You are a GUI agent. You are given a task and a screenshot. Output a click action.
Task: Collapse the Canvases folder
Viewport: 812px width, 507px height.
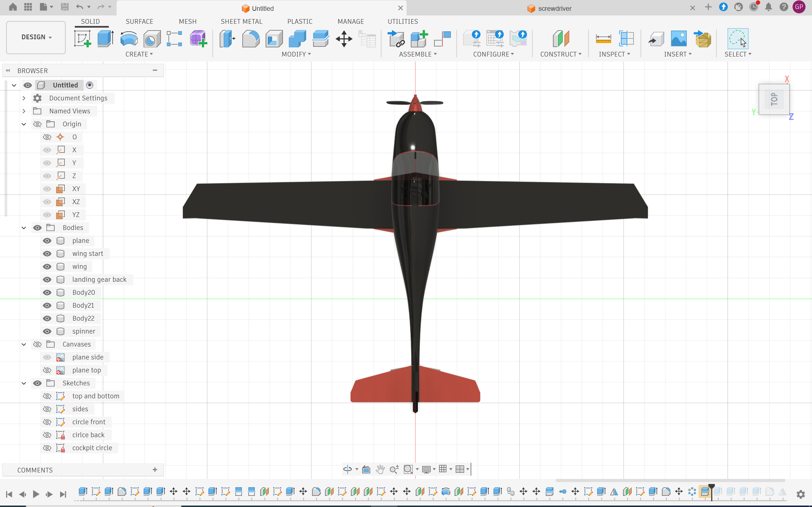tap(24, 344)
